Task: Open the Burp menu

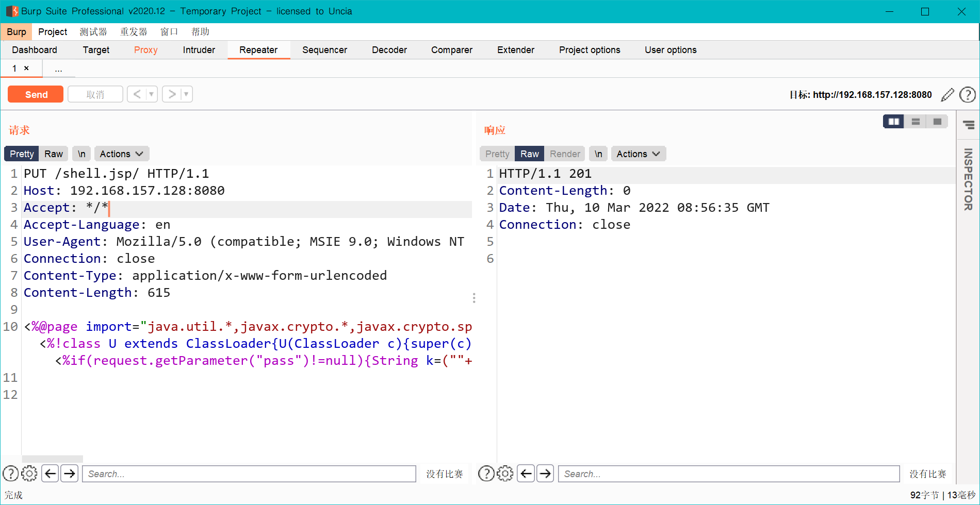Action: (17, 32)
